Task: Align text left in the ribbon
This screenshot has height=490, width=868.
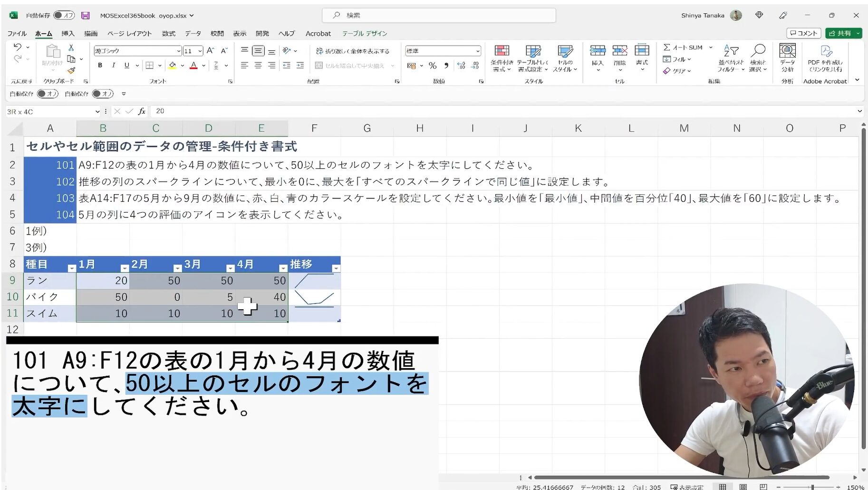Action: 244,65
